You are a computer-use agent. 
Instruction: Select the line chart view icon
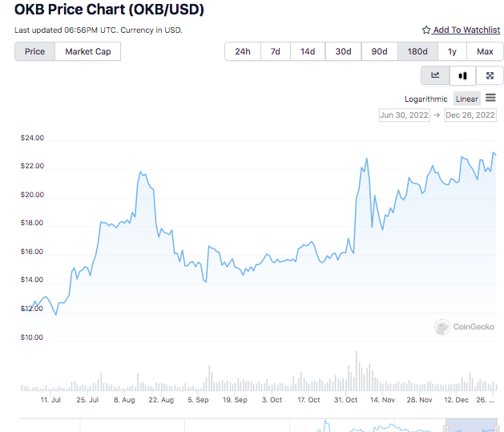click(x=435, y=75)
